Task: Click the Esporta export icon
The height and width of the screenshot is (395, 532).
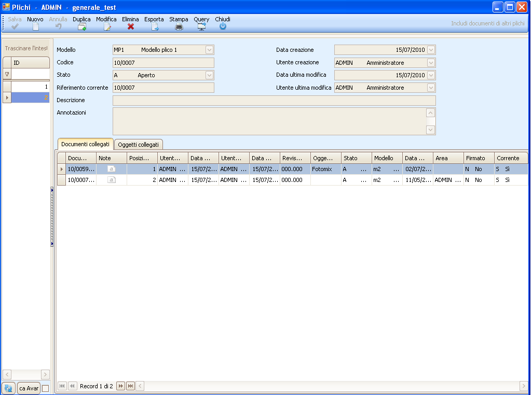Action: tap(154, 26)
